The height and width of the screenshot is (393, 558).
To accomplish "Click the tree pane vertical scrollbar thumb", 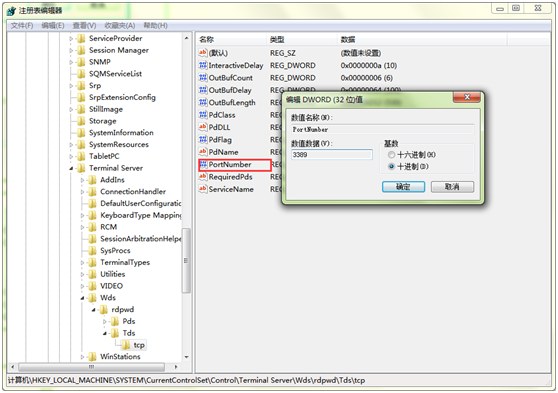I will tap(186, 261).
